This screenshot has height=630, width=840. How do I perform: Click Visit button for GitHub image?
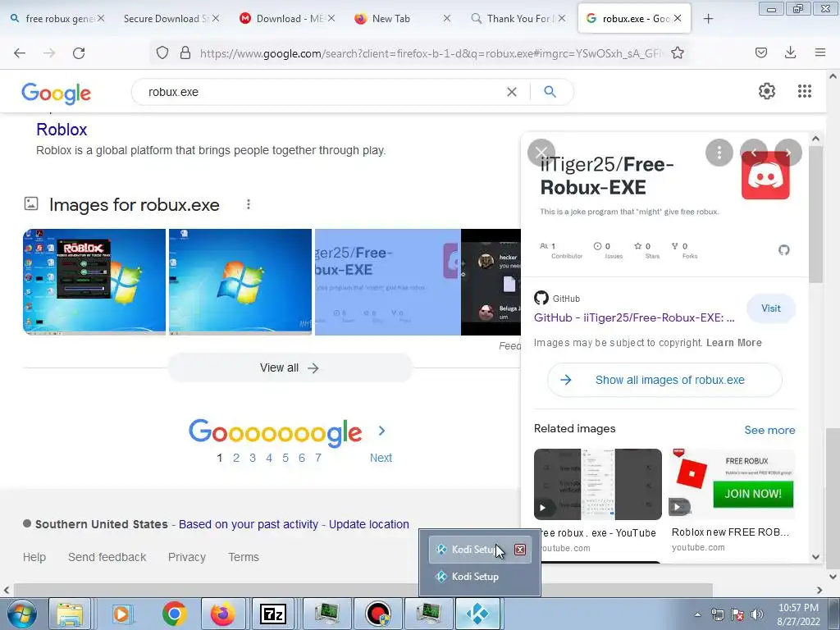[x=770, y=308]
